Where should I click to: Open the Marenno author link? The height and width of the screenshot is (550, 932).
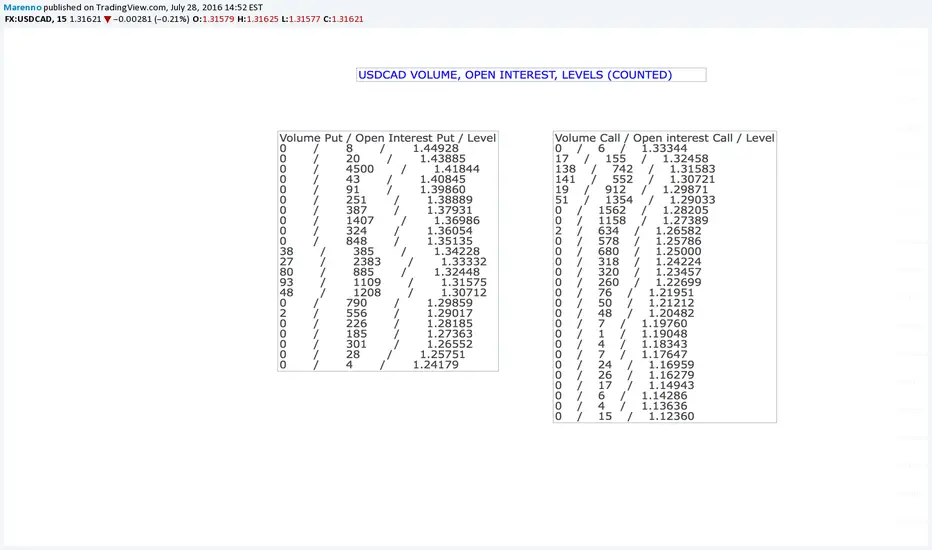click(x=23, y=8)
